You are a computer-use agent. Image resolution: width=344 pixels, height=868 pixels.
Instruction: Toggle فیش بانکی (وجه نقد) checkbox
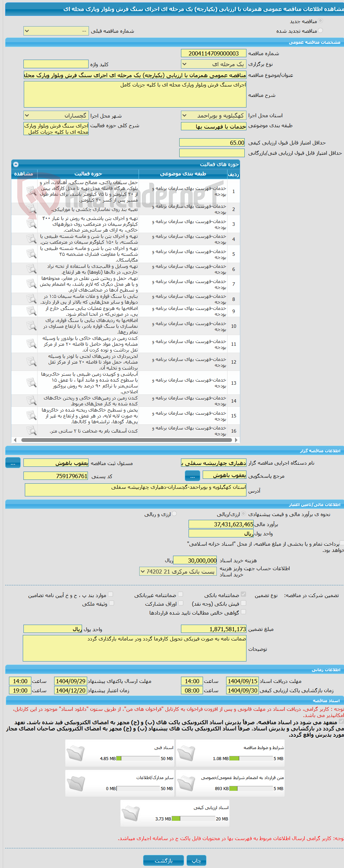click(x=243, y=603)
